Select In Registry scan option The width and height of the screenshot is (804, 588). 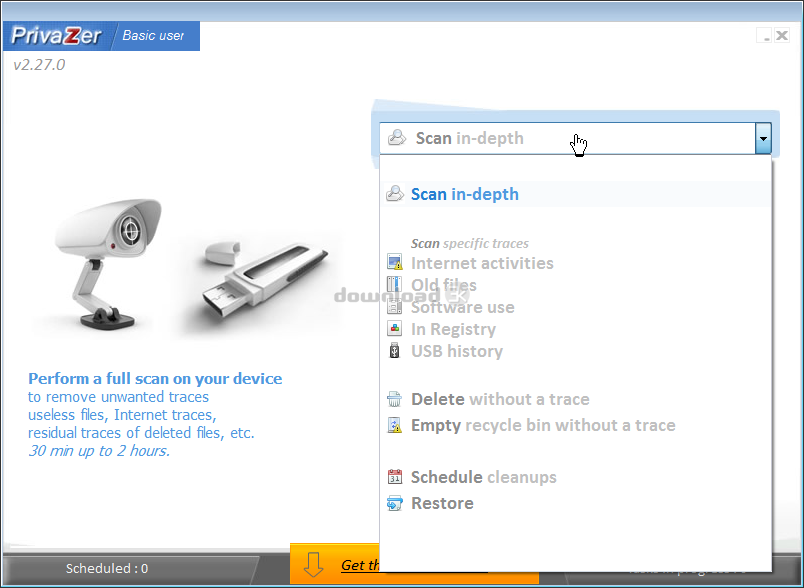tap(453, 329)
